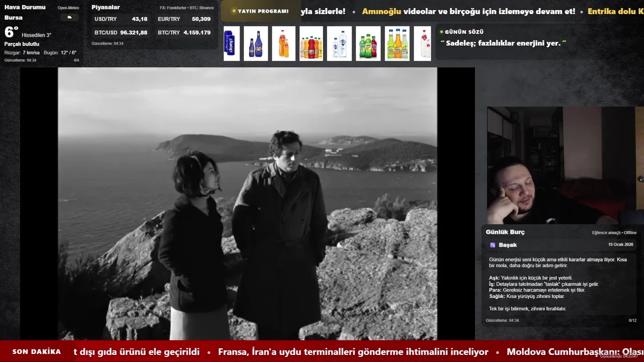The width and height of the screenshot is (644, 362).
Task: Click the Piyasalar 'Güncelleme: 04:34' timestamp
Action: [107, 44]
